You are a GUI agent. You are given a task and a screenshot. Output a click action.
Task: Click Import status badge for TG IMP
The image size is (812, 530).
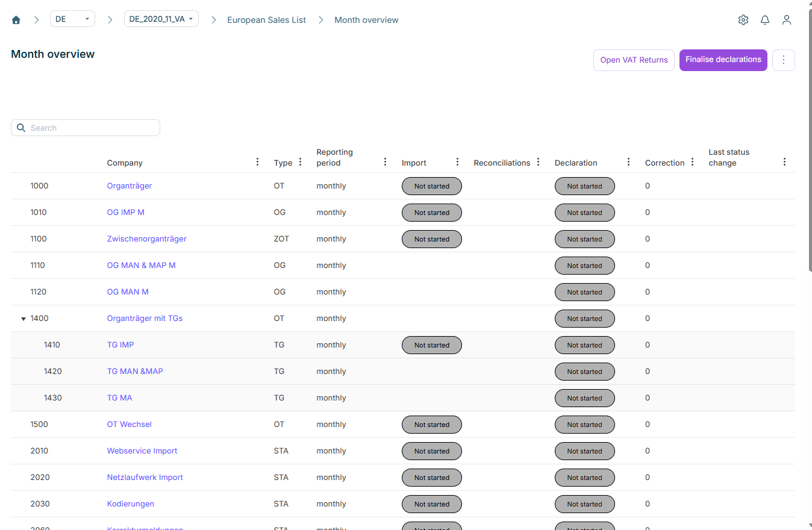(x=432, y=345)
